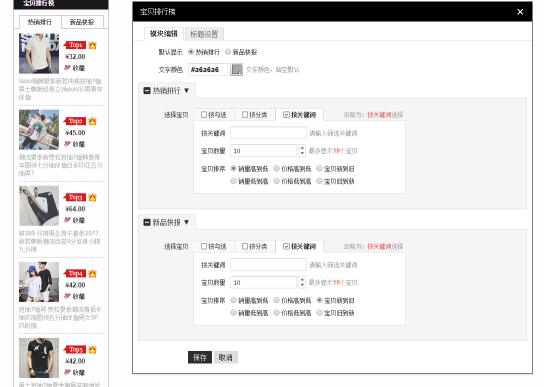Check 按勾选 option in 热销排行 section
This screenshot has height=387, width=544.
[204, 115]
